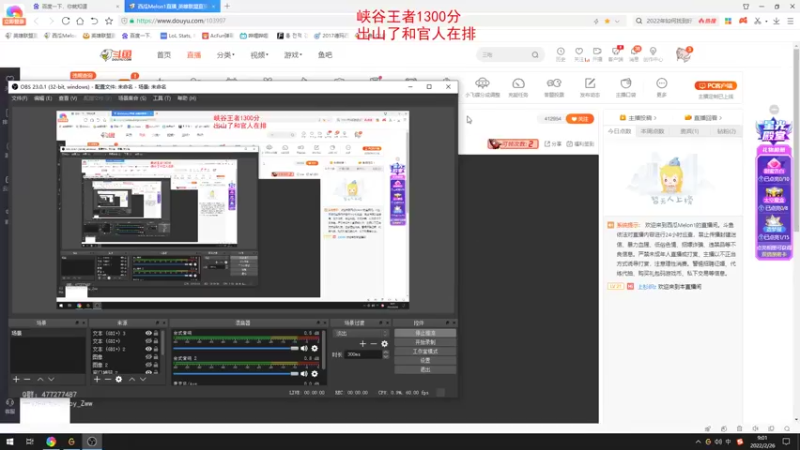The height and width of the screenshot is (450, 800).
Task: Expand Douyu 视频 navigation dropdown
Action: (259, 55)
